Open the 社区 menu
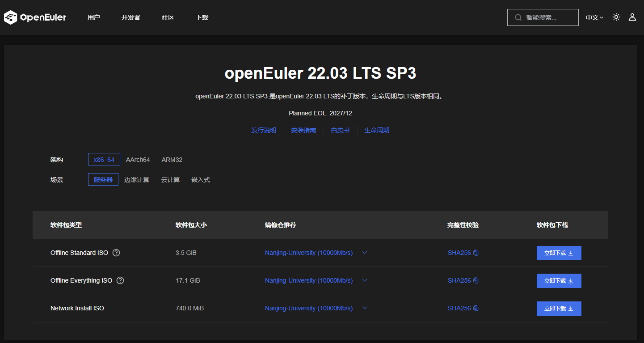 coord(168,17)
